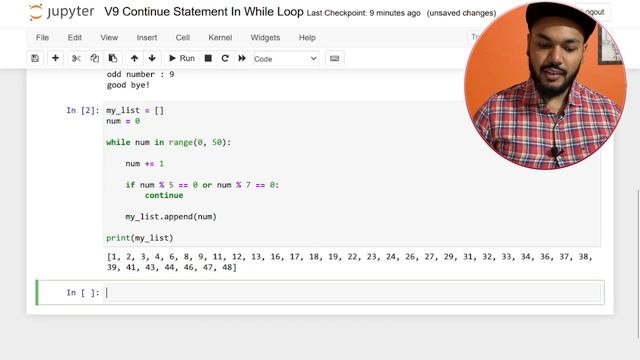Save and checkpoint the notebook
The height and width of the screenshot is (360, 640).
pyautogui.click(x=35, y=58)
